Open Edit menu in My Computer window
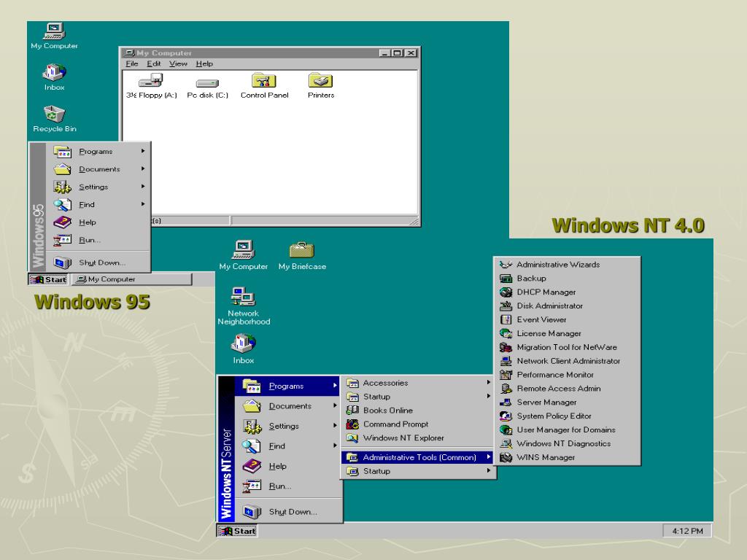Viewport: 747px width, 560px height. [153, 64]
